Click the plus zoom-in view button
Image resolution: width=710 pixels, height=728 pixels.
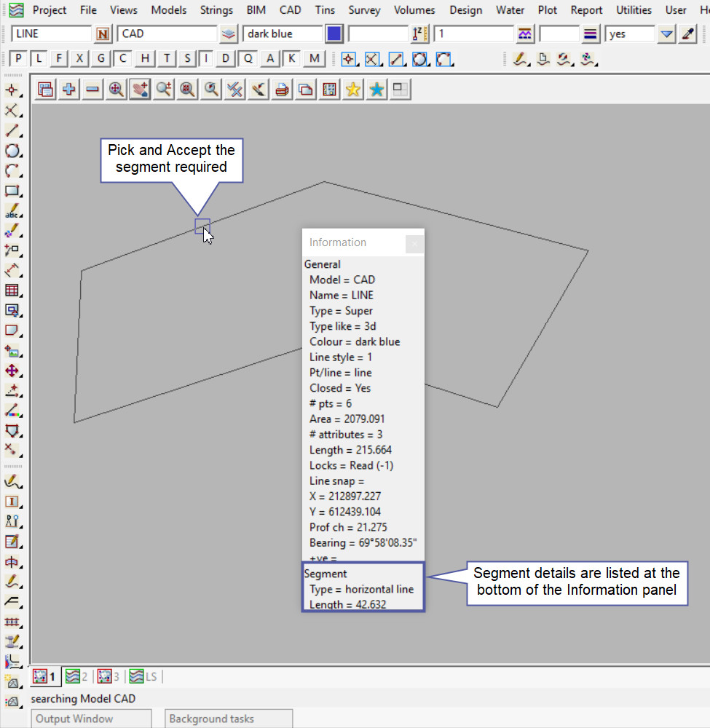(x=69, y=90)
